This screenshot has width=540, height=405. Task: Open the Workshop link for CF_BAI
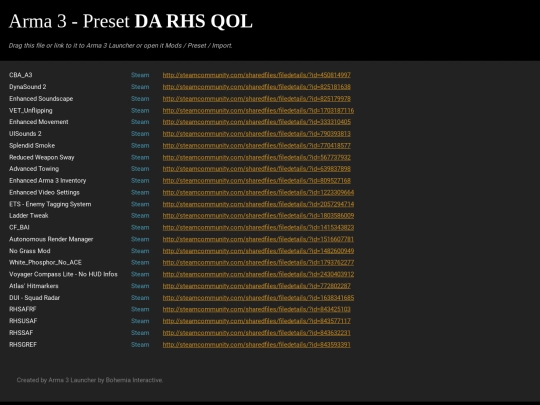tap(258, 227)
